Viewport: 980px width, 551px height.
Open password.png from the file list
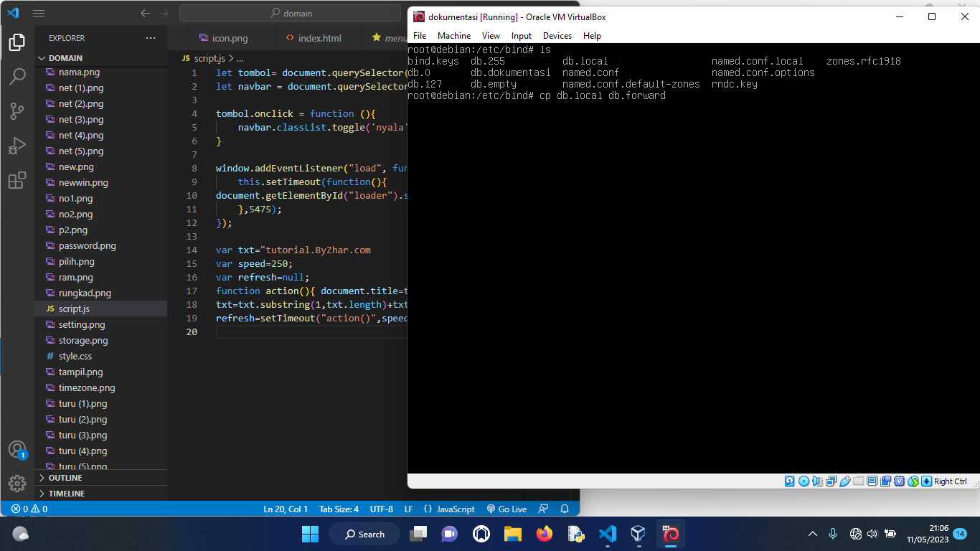pyautogui.click(x=100, y=245)
